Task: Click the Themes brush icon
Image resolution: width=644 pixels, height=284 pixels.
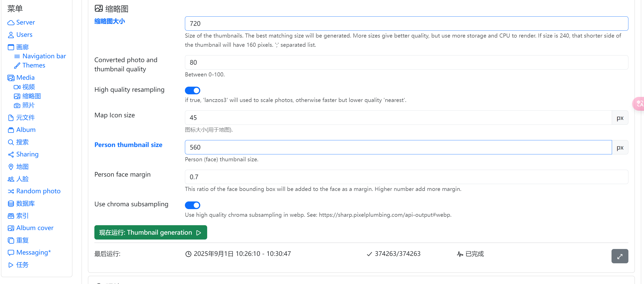Action: point(17,66)
